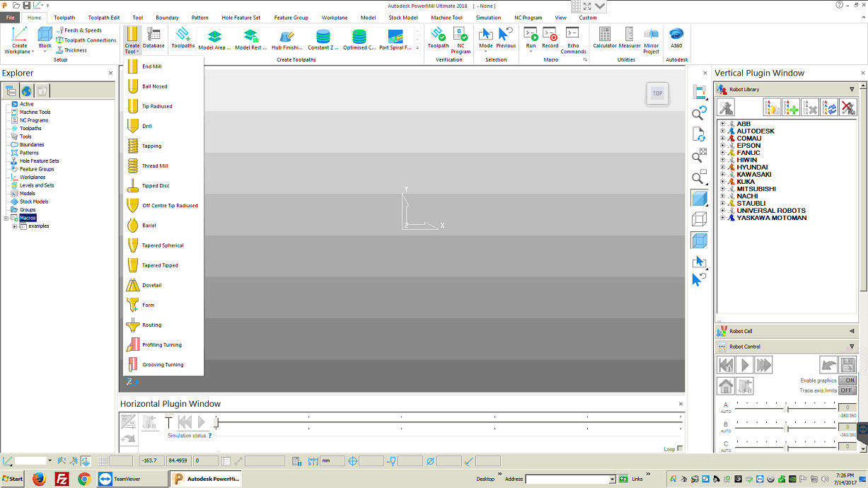This screenshot has width=868, height=488.
Task: Expand the Robot Cell panel
Action: click(852, 331)
